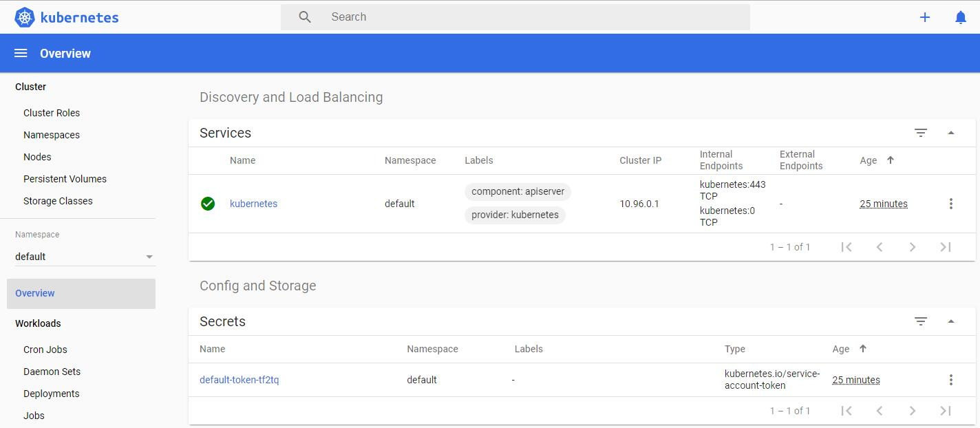
Task: Select Deployments in the sidebar
Action: point(52,394)
